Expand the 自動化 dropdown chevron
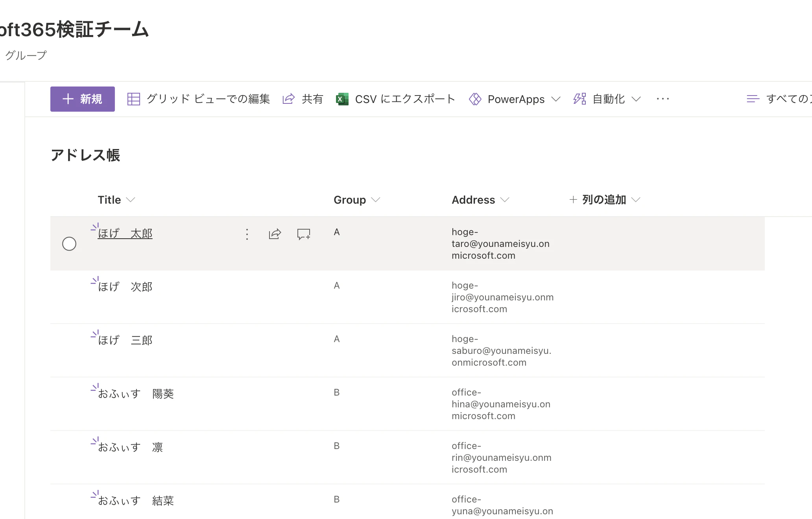 pos(636,99)
